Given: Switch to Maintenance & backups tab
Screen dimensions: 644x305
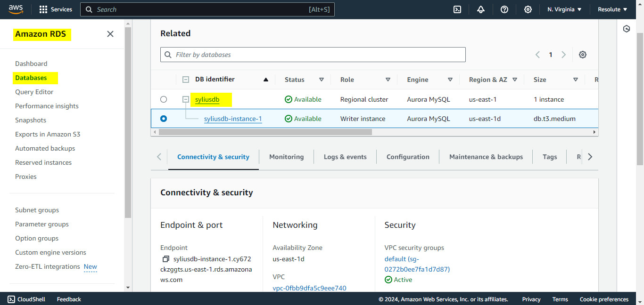Looking at the screenshot, I should (x=486, y=157).
